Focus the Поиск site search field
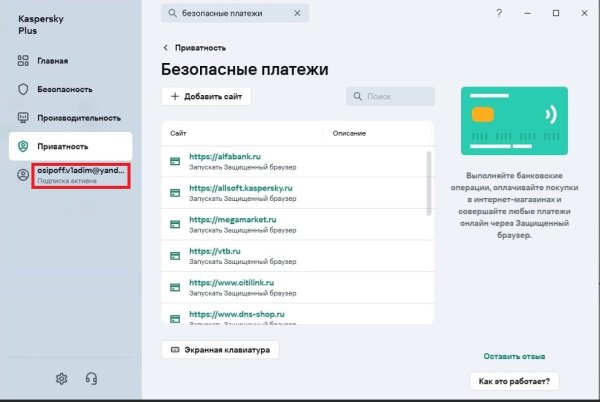This screenshot has height=402, width=600. pos(391,96)
